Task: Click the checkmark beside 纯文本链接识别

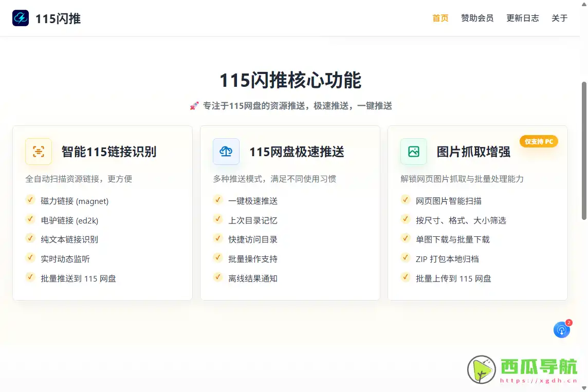Action: click(30, 238)
